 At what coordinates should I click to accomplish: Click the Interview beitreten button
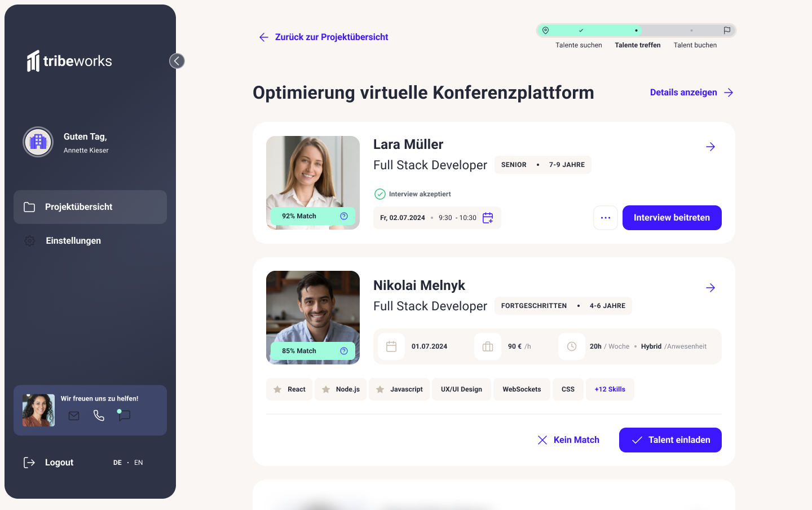point(672,218)
